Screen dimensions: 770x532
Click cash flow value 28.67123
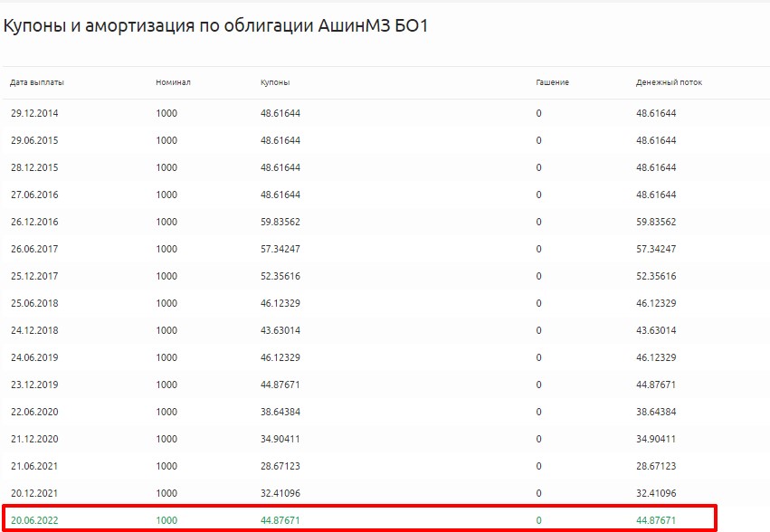click(656, 466)
